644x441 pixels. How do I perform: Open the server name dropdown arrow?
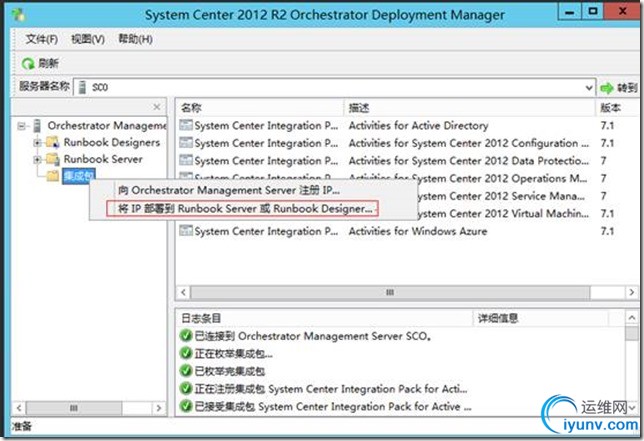589,87
